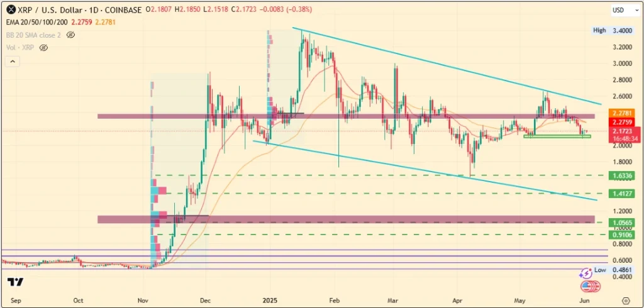Open chart settings gear icon

pyautogui.click(x=626, y=300)
